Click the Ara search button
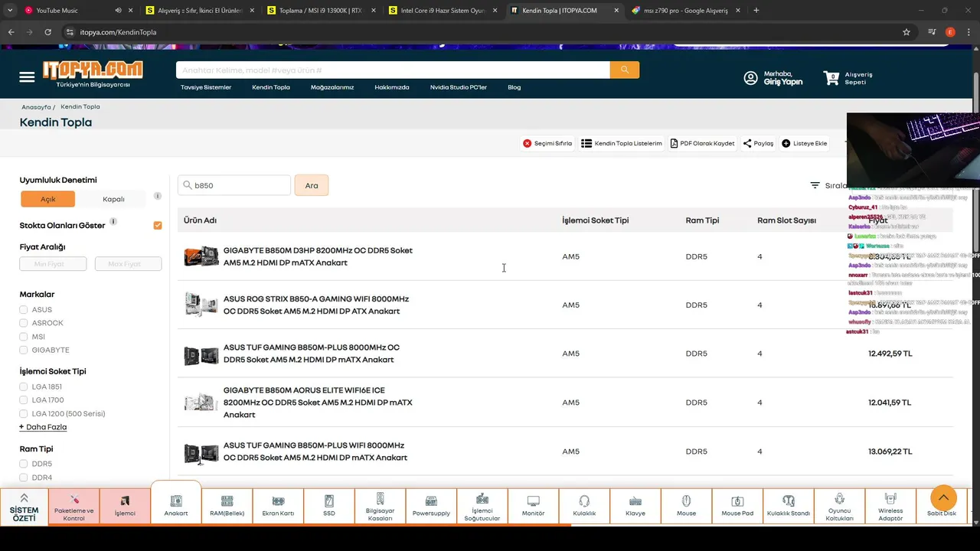 [x=312, y=185]
